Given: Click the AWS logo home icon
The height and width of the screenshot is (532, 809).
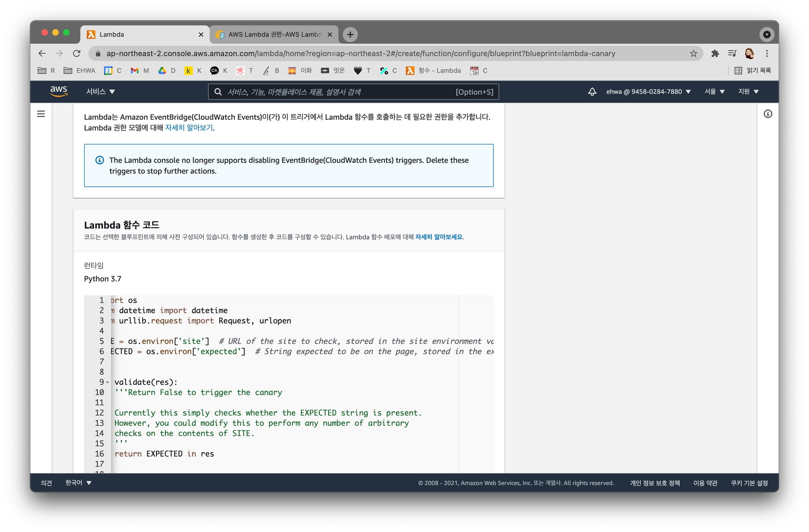Looking at the screenshot, I should pos(58,91).
